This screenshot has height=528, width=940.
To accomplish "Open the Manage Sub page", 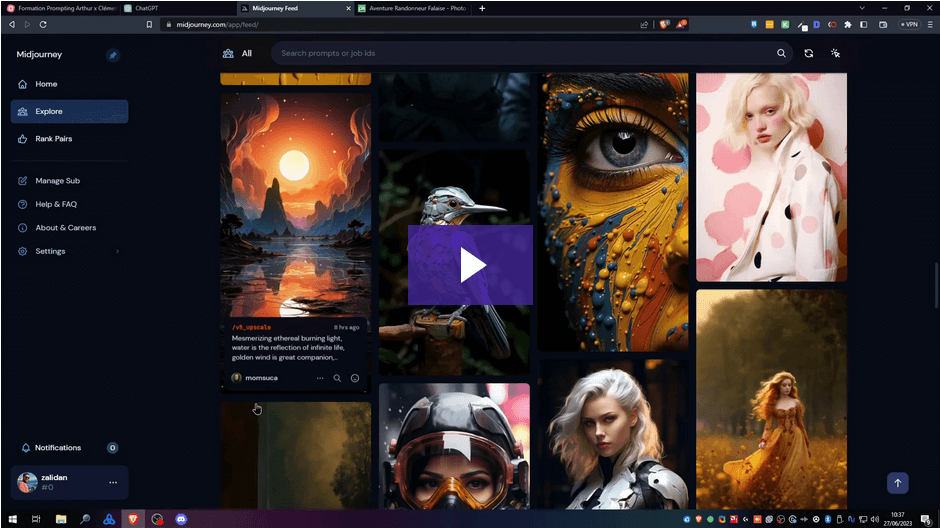I will [57, 181].
